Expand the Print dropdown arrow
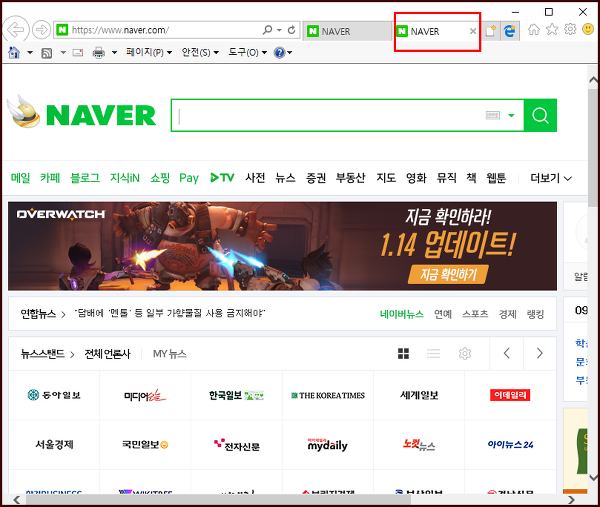The image size is (600, 507). [114, 52]
